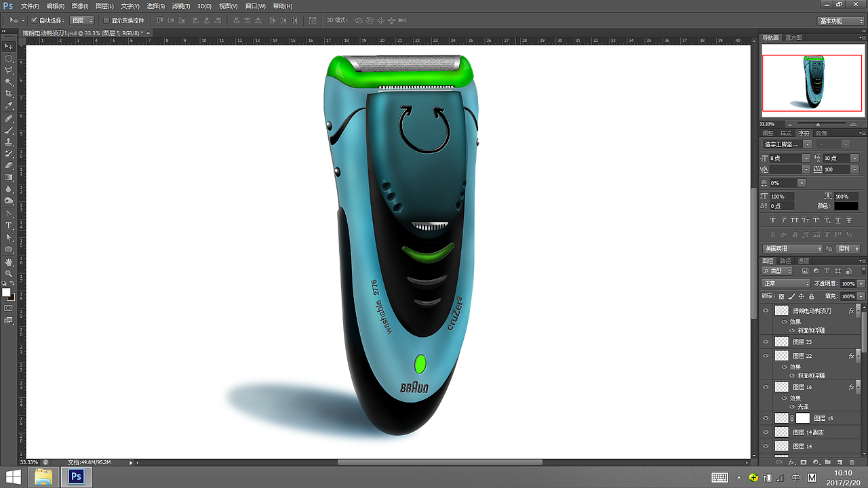The image size is (868, 488).
Task: Select the Eyedropper tool
Action: (x=9, y=106)
